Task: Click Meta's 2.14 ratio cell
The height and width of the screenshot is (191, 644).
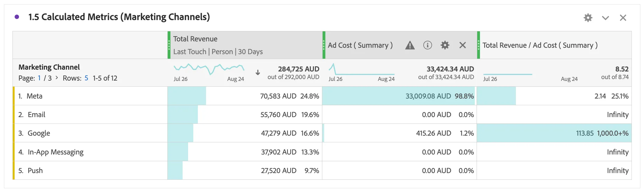Action: [554, 96]
